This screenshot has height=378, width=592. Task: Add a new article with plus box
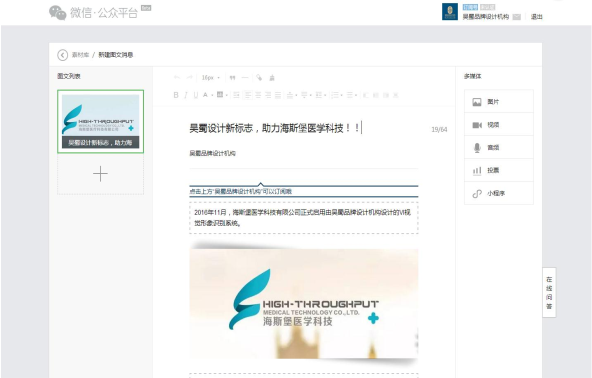(100, 174)
